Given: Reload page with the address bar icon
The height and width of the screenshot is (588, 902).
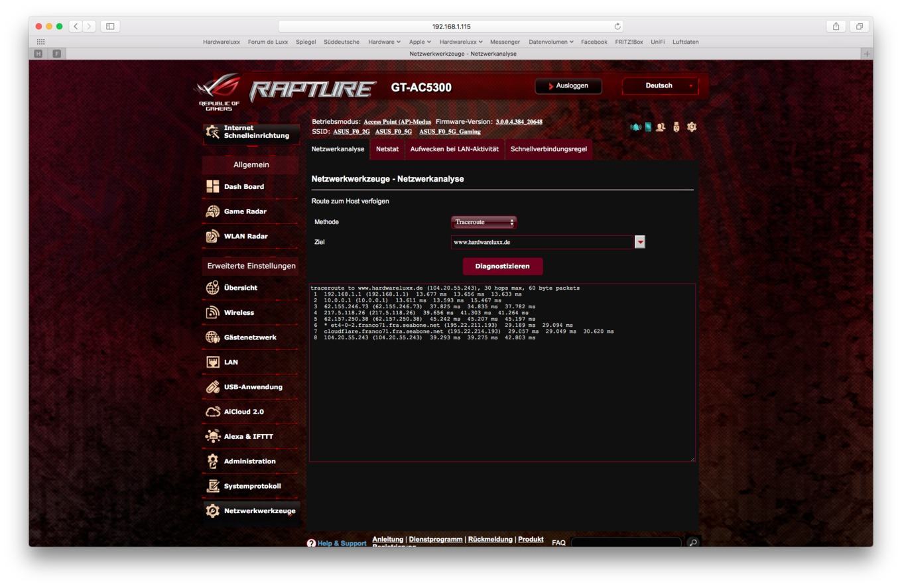Looking at the screenshot, I should coord(618,27).
